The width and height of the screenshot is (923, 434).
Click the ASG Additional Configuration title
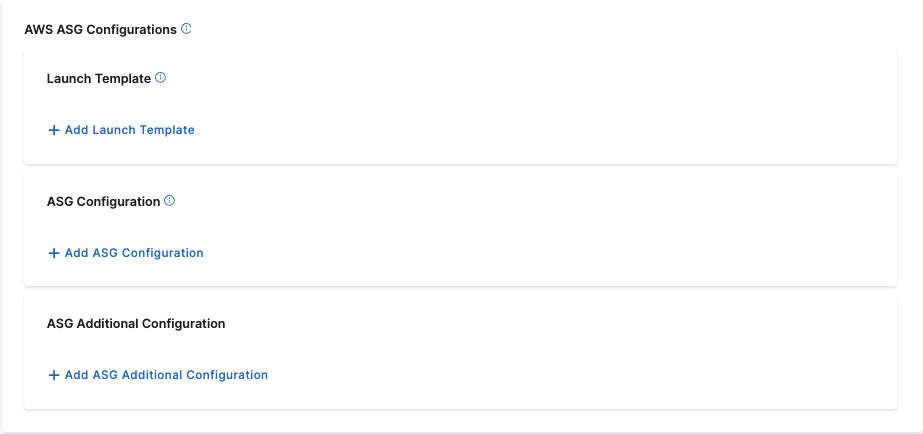(136, 324)
